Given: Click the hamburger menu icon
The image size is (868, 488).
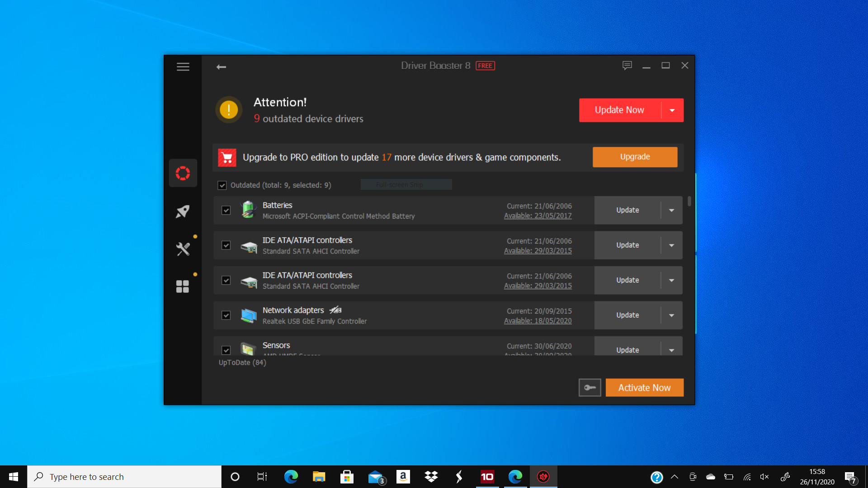Looking at the screenshot, I should (x=183, y=66).
